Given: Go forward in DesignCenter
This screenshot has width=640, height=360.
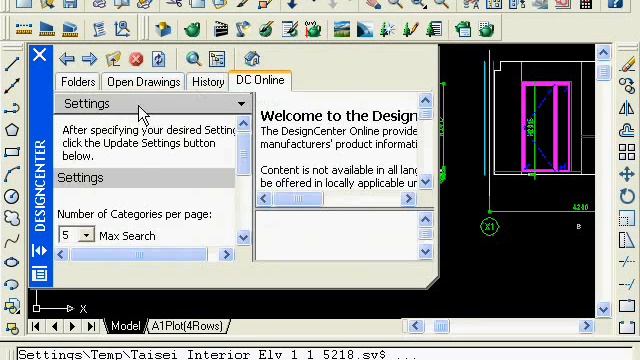Looking at the screenshot, I should (89, 59).
